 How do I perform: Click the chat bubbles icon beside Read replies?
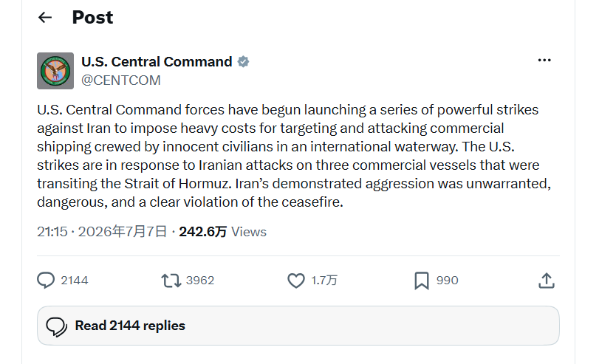coord(57,327)
